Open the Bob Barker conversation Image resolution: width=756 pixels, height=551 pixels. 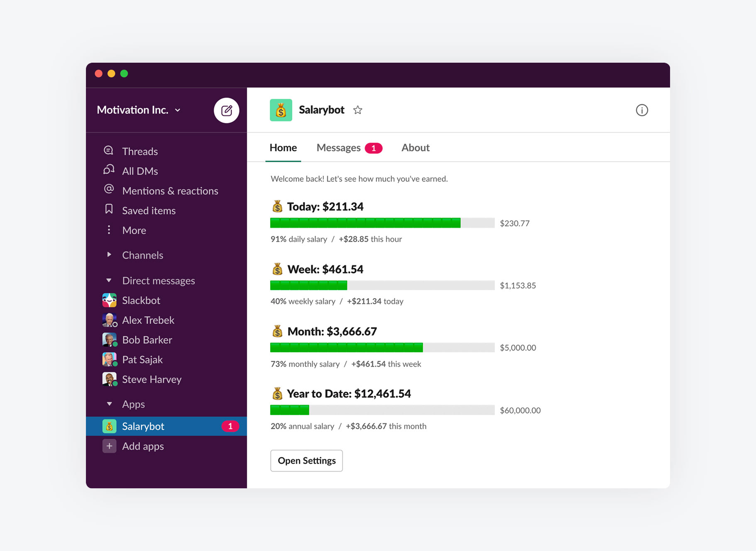[147, 340]
